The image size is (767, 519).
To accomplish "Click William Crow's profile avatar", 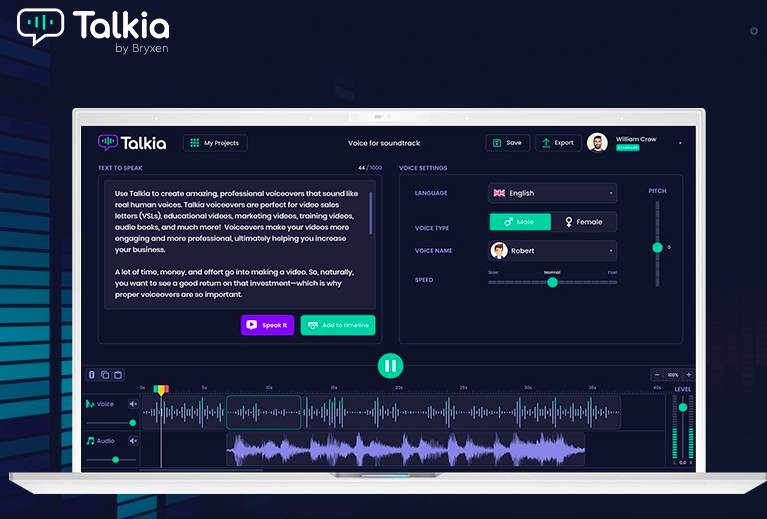I will coord(597,143).
